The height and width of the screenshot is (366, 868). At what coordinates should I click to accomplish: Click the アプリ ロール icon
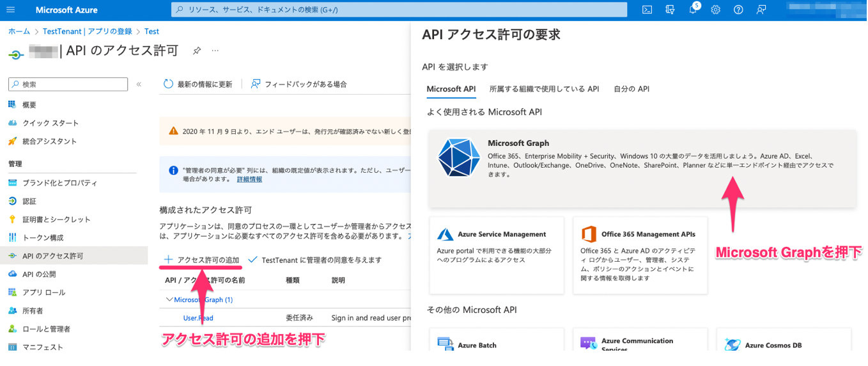click(x=12, y=292)
